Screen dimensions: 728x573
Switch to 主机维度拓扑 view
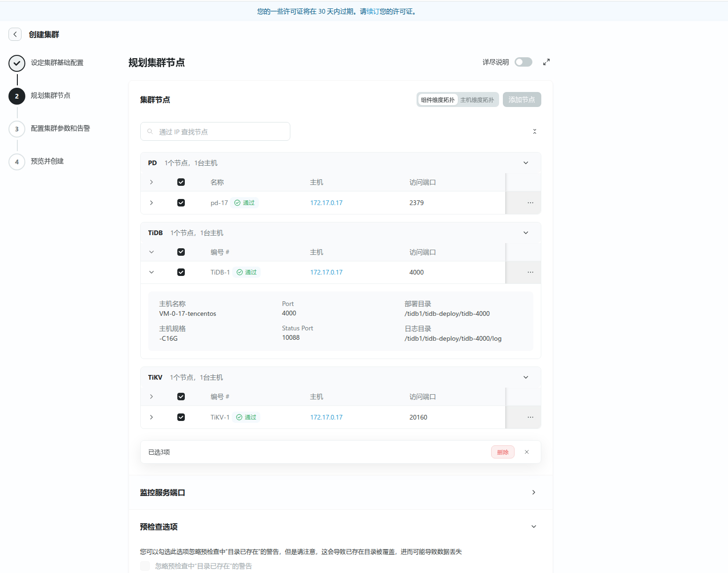(477, 99)
